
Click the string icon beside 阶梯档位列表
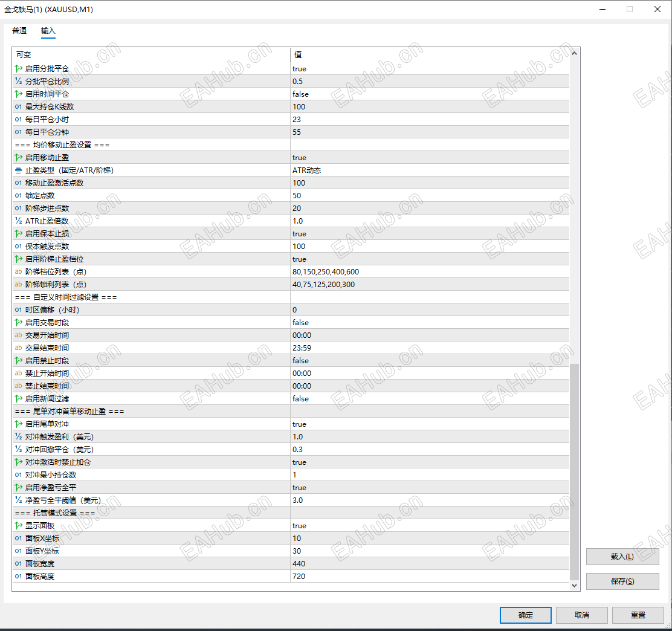point(18,272)
